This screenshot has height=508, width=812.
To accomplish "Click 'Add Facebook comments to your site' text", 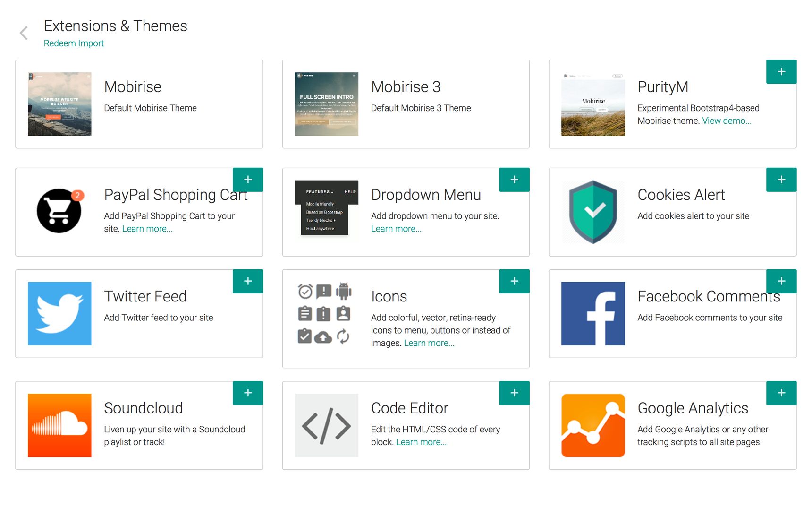I will coord(710,318).
